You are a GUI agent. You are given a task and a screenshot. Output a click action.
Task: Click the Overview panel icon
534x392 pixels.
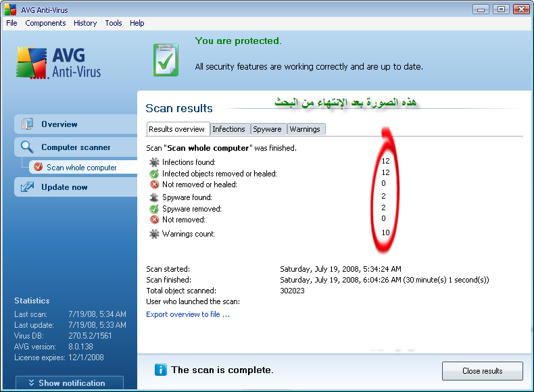point(27,124)
